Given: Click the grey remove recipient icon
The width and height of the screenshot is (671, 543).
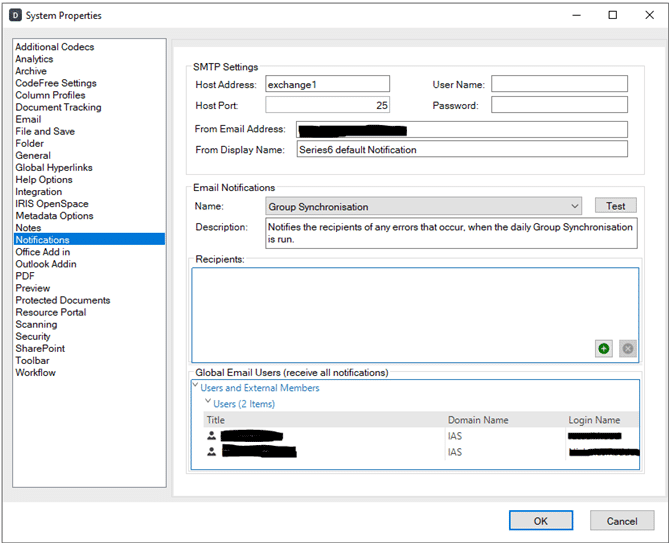Looking at the screenshot, I should point(627,349).
